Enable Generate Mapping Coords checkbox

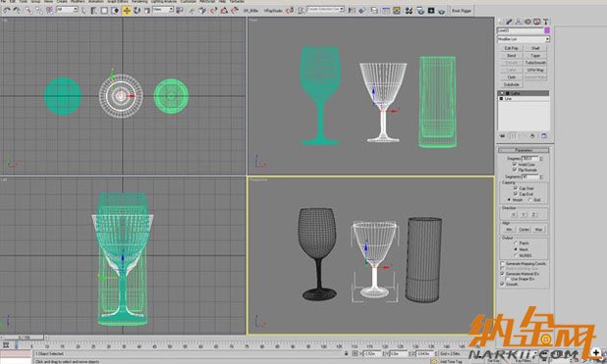503,263
